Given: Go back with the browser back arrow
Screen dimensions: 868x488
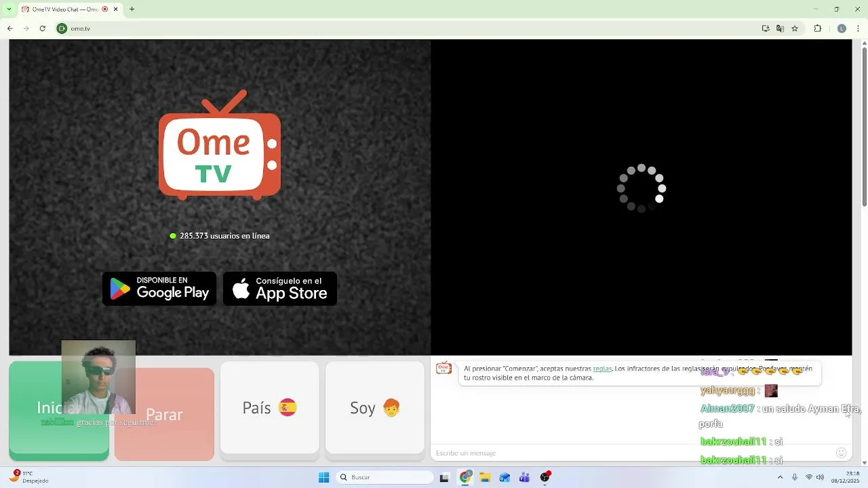Looking at the screenshot, I should coord(9,28).
